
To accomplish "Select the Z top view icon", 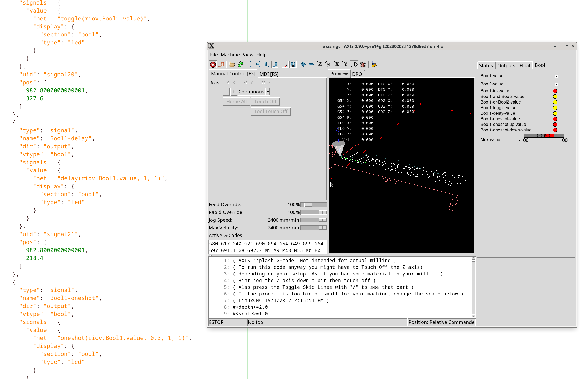I will (320, 64).
